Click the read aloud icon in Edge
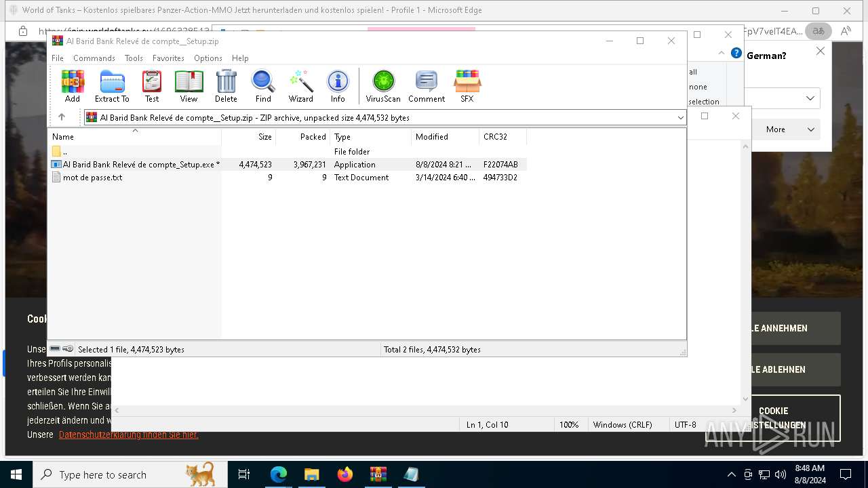The image size is (868, 488). (846, 31)
